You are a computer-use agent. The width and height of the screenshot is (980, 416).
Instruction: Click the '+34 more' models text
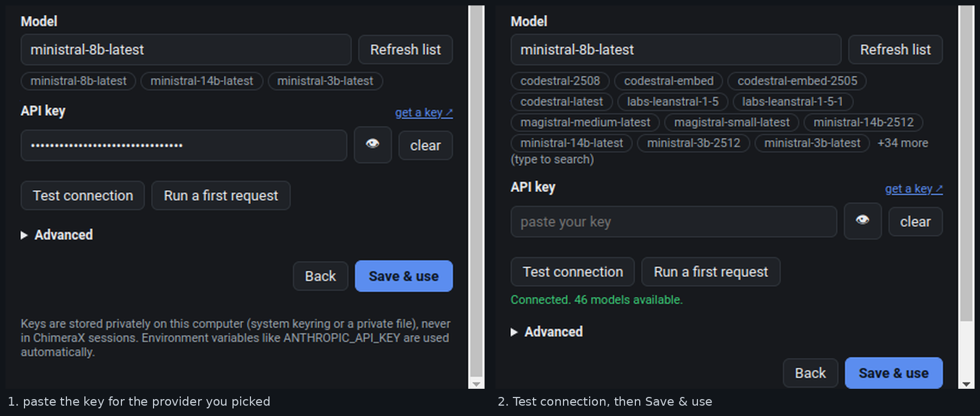[x=903, y=143]
